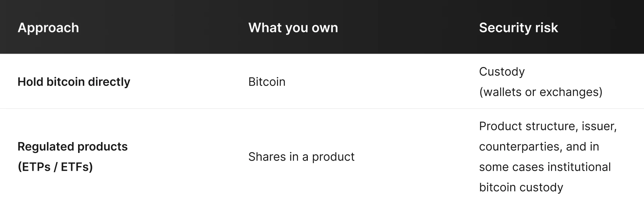Click the word "Custody" in the first row
The width and height of the screenshot is (644, 201).
pos(502,71)
